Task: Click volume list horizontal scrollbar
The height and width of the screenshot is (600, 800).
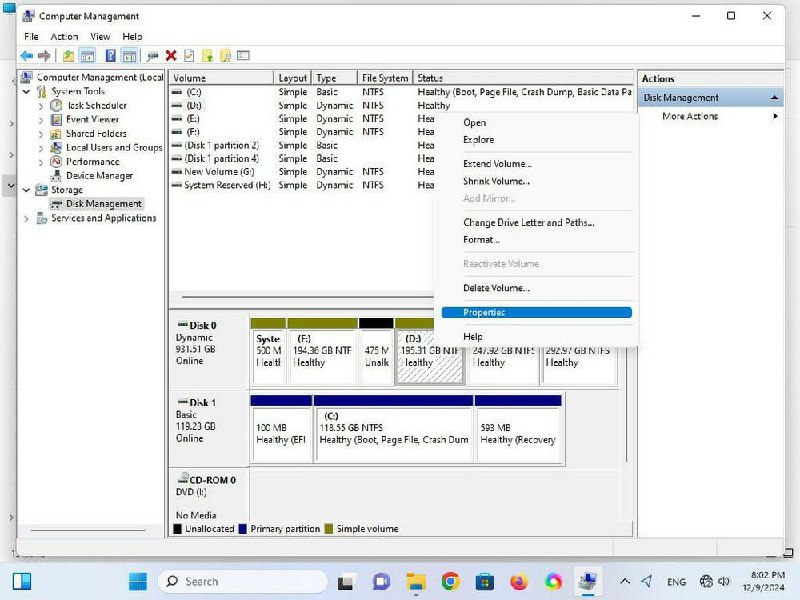Action: (306, 297)
